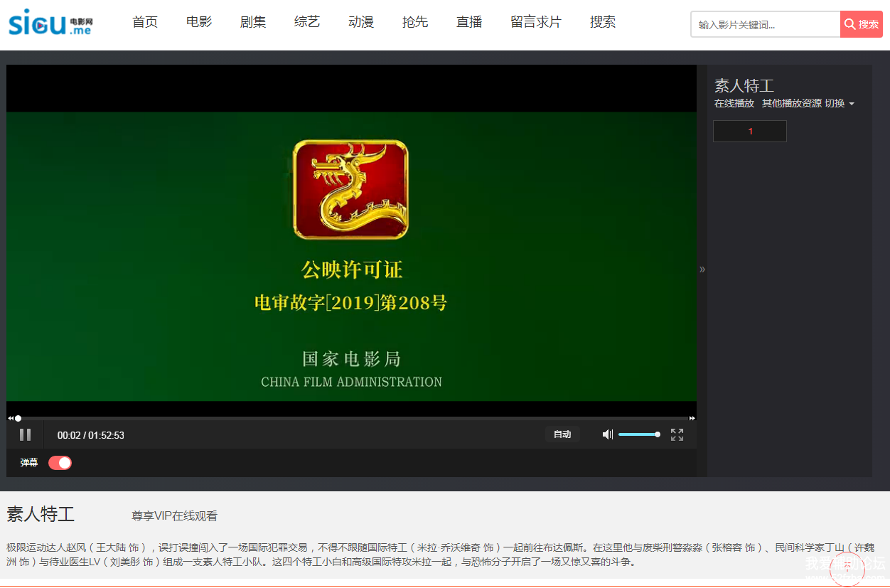Click 在线播放 label in side panel
This screenshot has height=588, width=890.
[x=734, y=103]
